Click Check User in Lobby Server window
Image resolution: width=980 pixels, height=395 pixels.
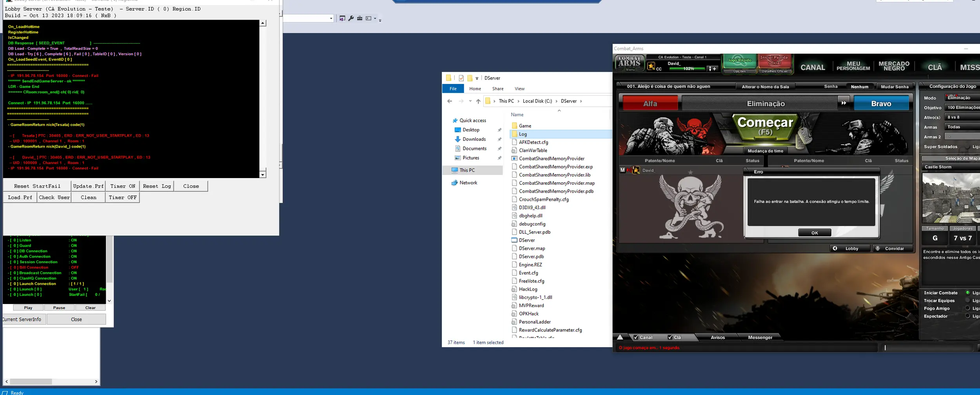click(54, 198)
